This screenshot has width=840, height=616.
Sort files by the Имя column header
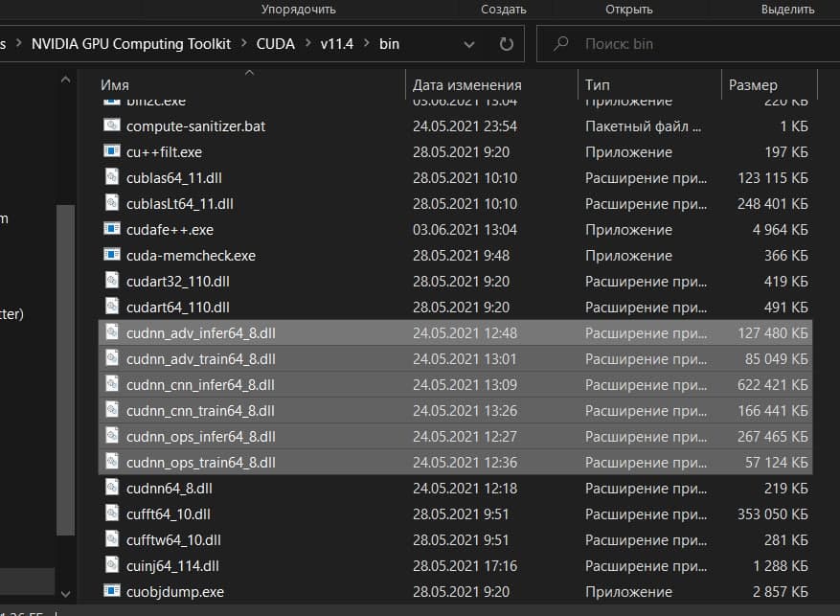point(115,85)
